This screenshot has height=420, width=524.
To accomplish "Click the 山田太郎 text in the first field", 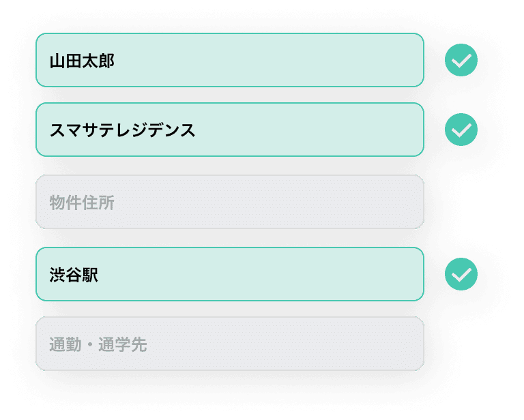I will (x=82, y=61).
